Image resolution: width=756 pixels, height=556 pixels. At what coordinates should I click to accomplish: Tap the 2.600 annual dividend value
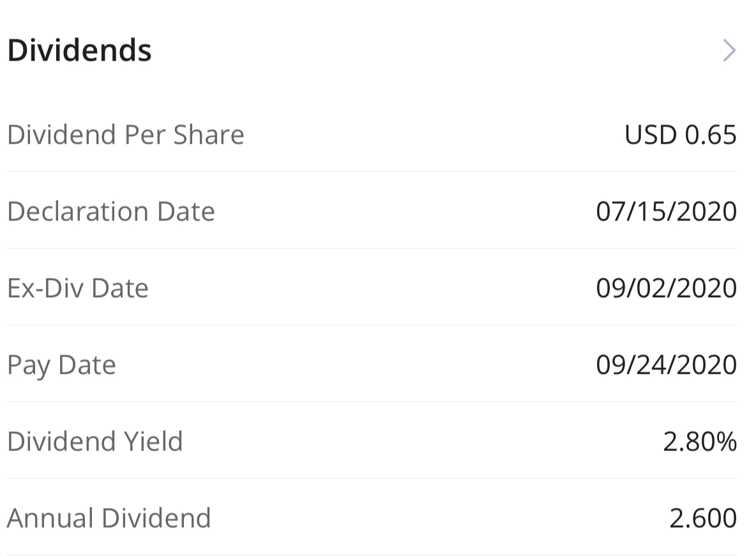tap(703, 518)
